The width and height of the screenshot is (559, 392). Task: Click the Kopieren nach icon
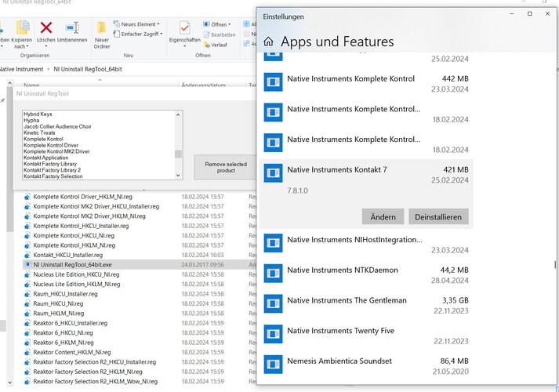[x=23, y=27]
